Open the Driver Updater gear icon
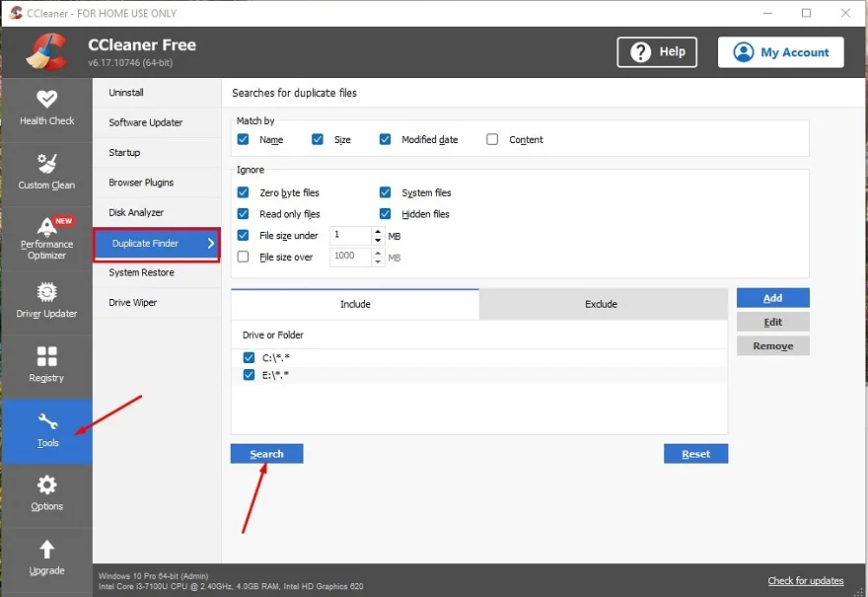Viewport: 868px width, 597px height. (x=46, y=292)
